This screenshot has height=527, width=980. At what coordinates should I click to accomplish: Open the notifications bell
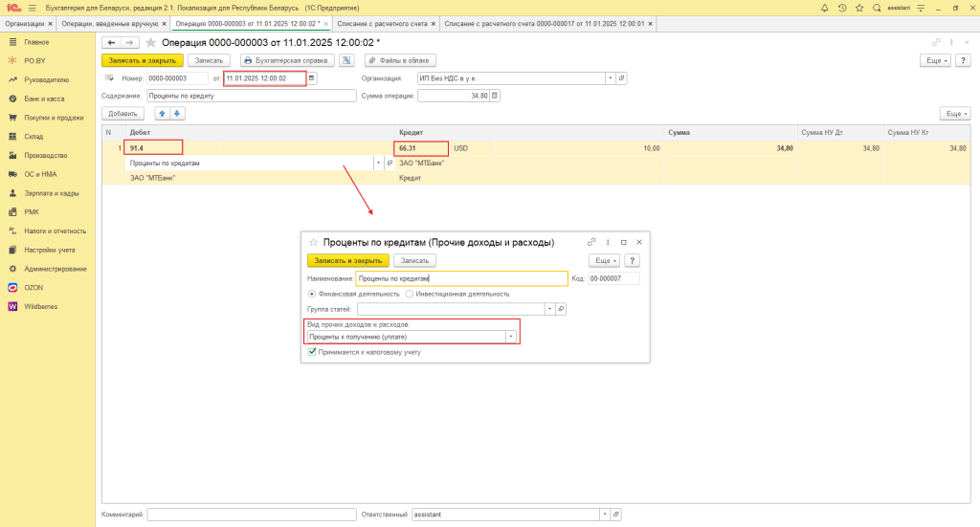coord(824,8)
